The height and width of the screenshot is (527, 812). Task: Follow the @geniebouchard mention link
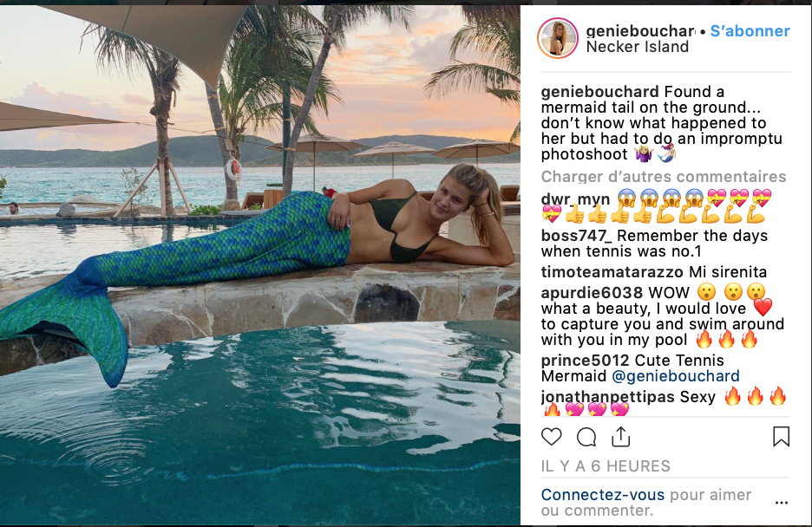click(x=675, y=376)
